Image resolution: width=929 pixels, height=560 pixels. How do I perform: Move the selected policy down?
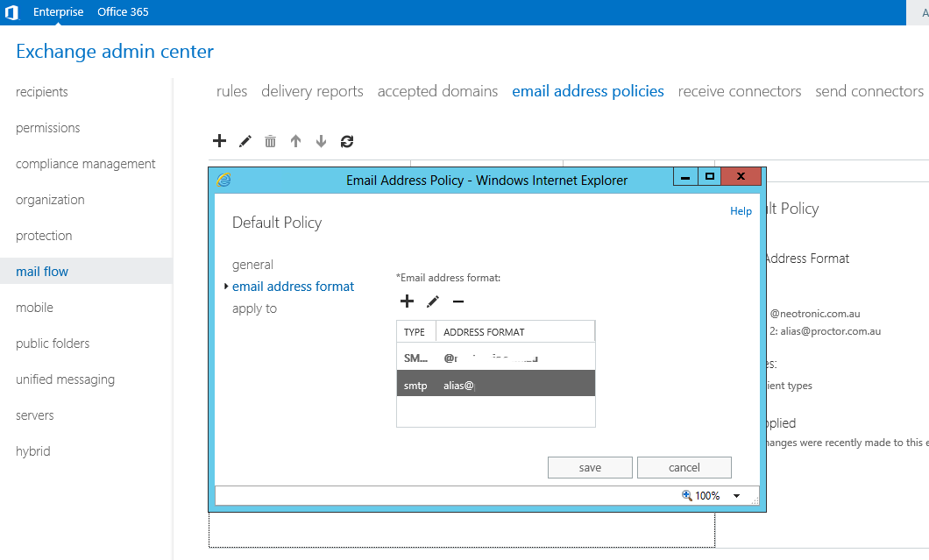pos(321,141)
